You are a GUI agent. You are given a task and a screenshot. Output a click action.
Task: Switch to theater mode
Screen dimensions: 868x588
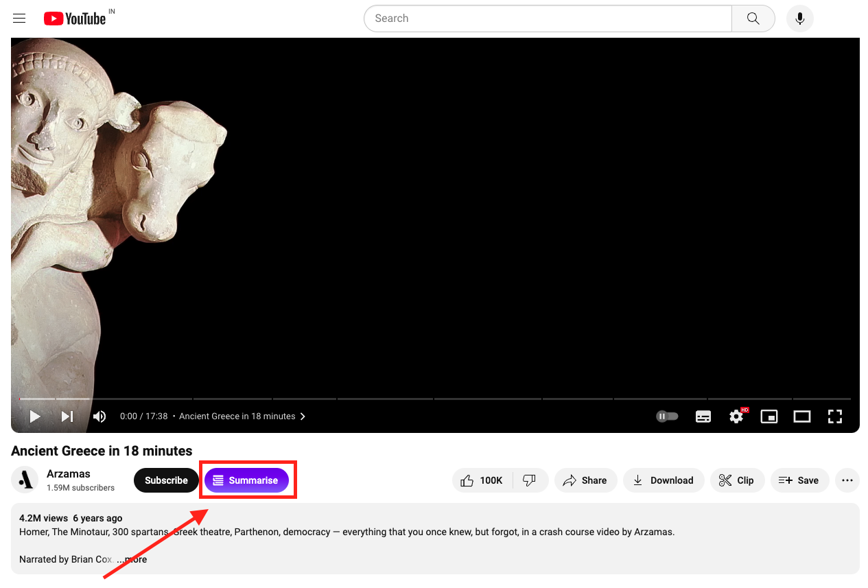click(x=801, y=416)
